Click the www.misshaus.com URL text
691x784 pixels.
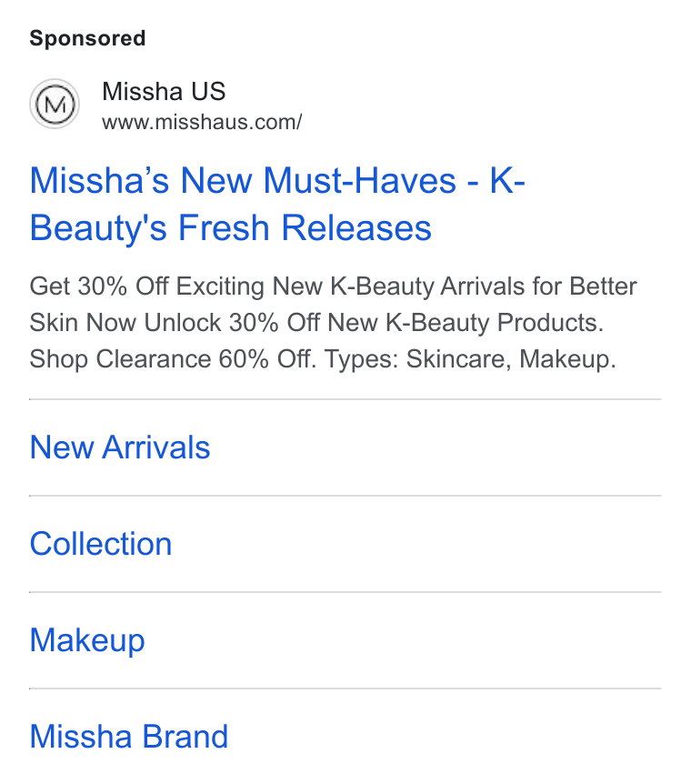coord(202,122)
